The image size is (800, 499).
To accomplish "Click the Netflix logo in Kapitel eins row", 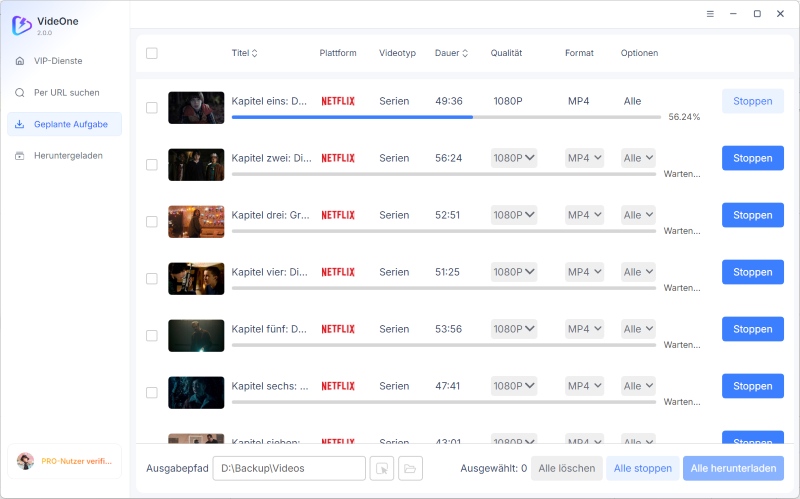I will [x=338, y=101].
